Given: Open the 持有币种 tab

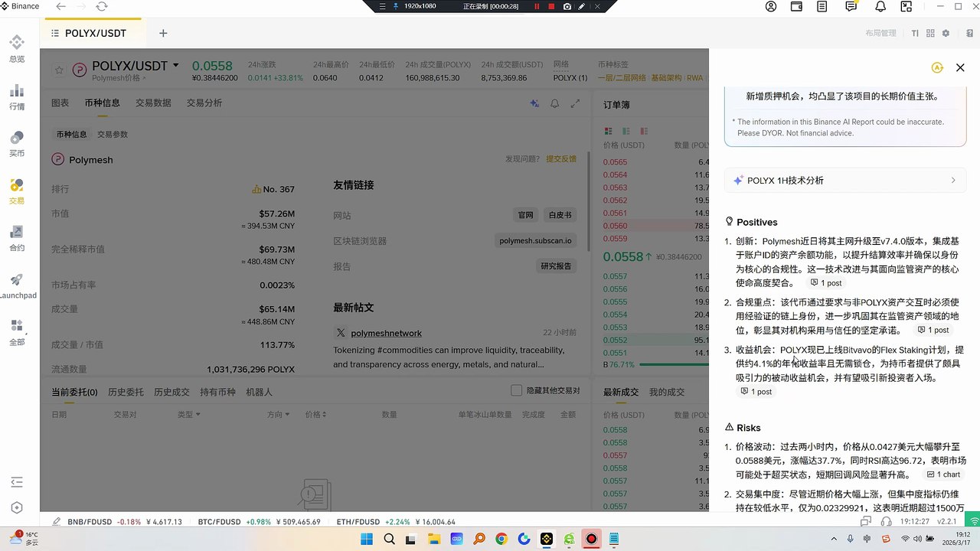Looking at the screenshot, I should pyautogui.click(x=217, y=392).
